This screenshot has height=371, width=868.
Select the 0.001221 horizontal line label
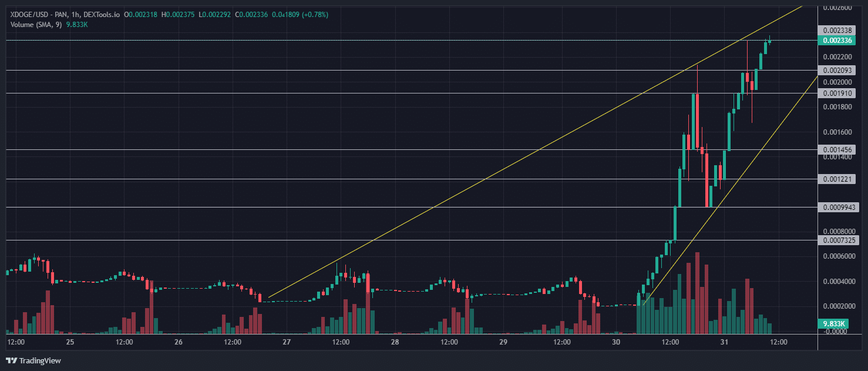click(838, 179)
